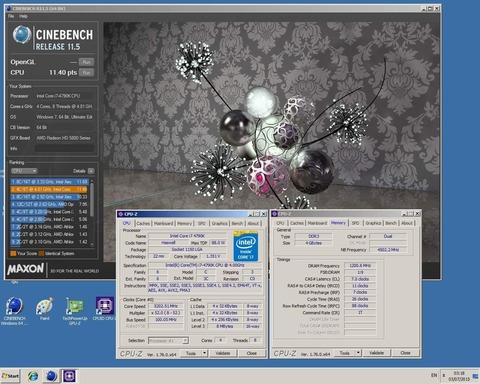480x384 pixels.
Task: Select ranking row 7 scoring 1.46
Action: (x=50, y=227)
